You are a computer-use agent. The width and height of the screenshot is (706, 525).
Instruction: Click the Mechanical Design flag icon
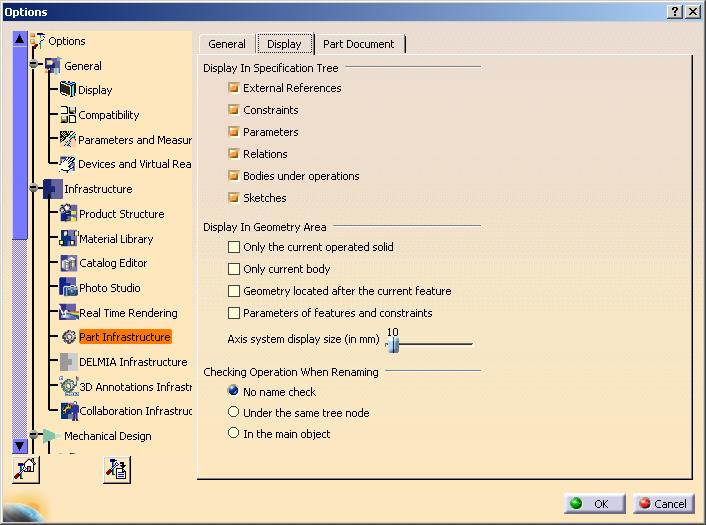tap(50, 435)
